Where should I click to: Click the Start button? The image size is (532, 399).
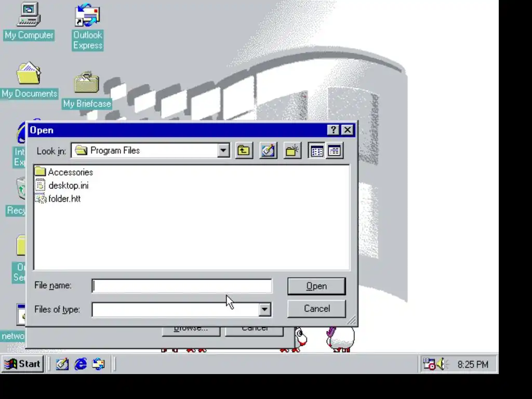pyautogui.click(x=23, y=364)
